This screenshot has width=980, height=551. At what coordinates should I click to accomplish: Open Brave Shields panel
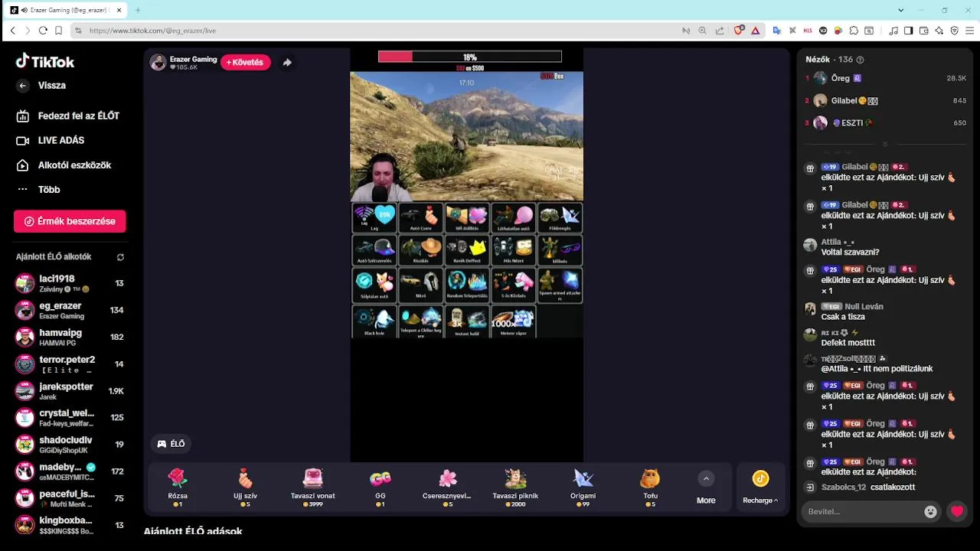[x=739, y=31]
